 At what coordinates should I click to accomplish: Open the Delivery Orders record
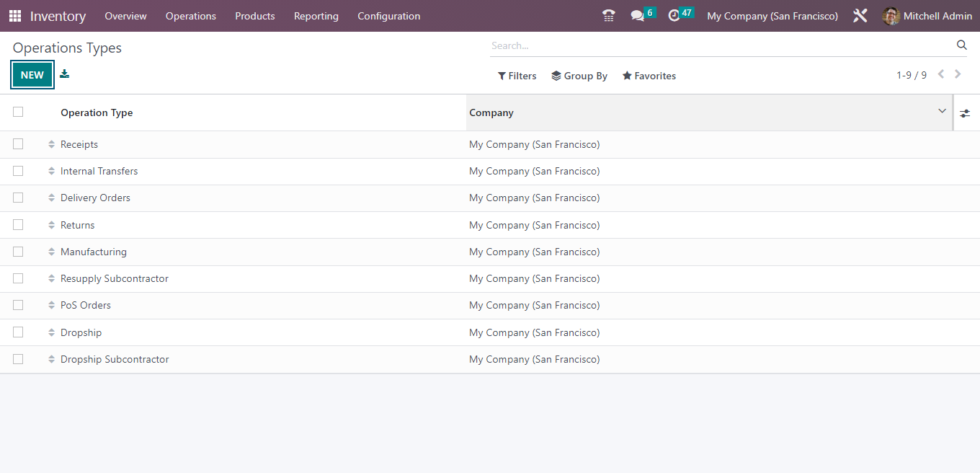(94, 198)
